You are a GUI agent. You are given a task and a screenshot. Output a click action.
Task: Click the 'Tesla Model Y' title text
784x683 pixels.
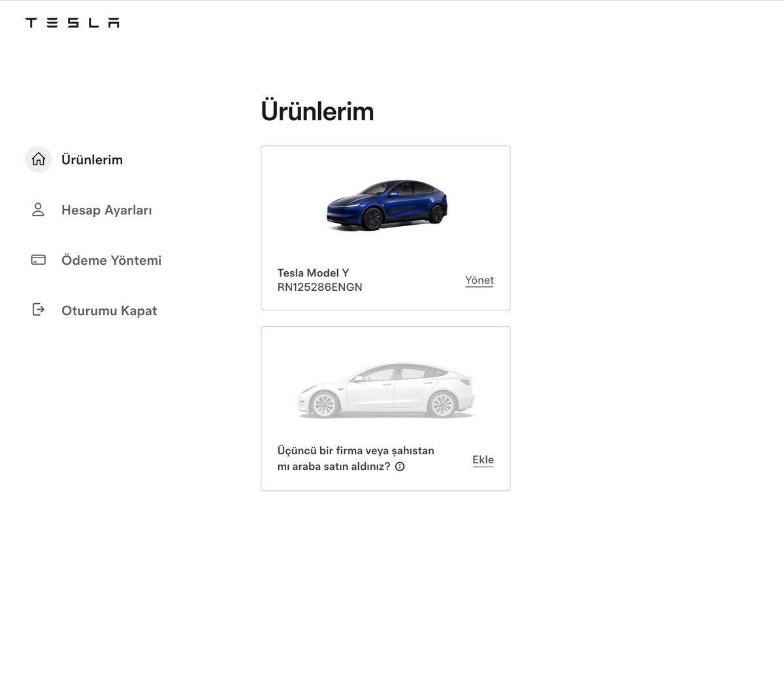pyautogui.click(x=313, y=273)
